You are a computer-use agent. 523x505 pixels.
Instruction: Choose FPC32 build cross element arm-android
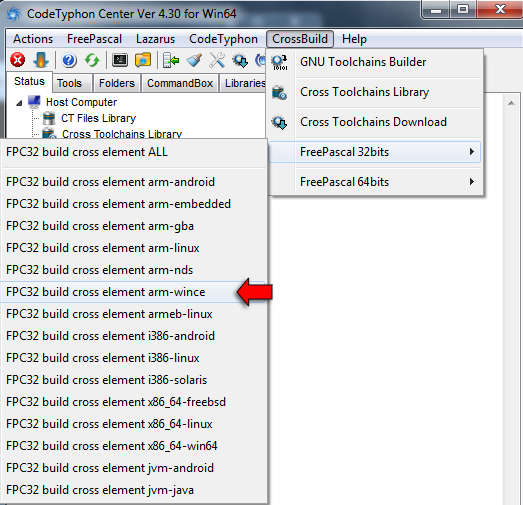tap(133, 182)
